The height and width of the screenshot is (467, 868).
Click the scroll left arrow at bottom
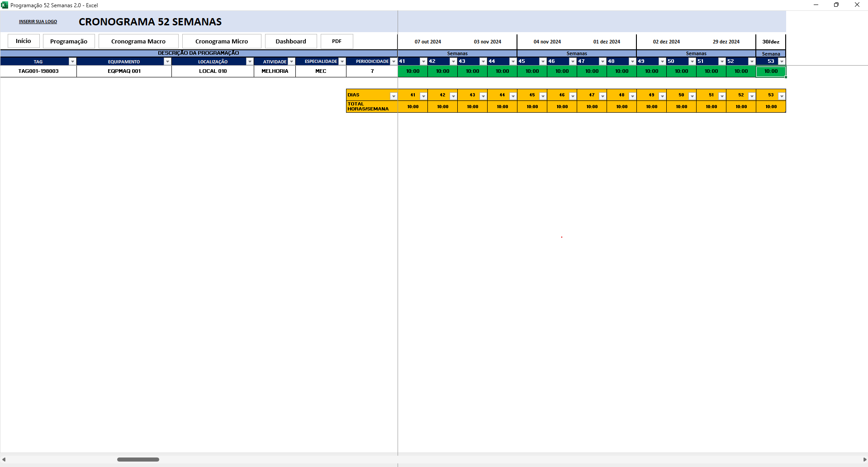(x=4, y=459)
